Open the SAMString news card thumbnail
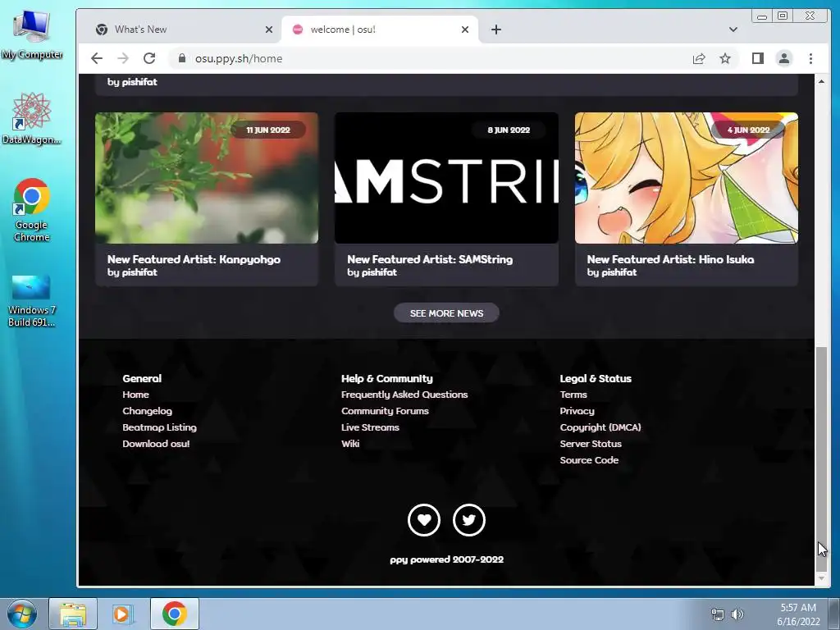Screen dimensions: 840x630 446,178
